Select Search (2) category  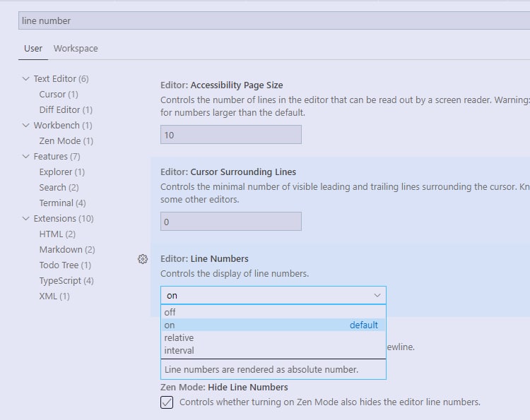(59, 187)
